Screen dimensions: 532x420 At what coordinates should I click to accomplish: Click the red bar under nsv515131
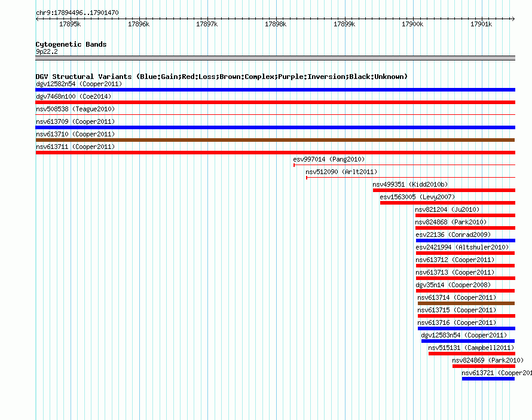point(472,354)
